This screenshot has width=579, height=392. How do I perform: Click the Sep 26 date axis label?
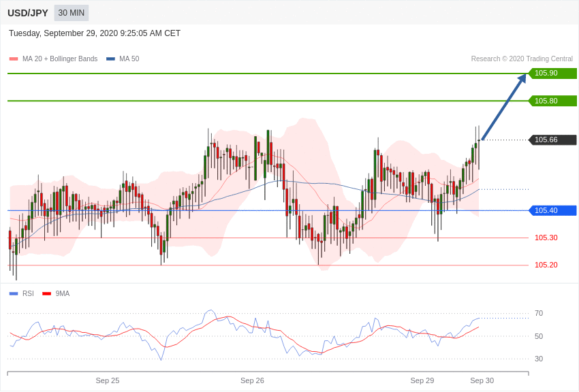[252, 380]
